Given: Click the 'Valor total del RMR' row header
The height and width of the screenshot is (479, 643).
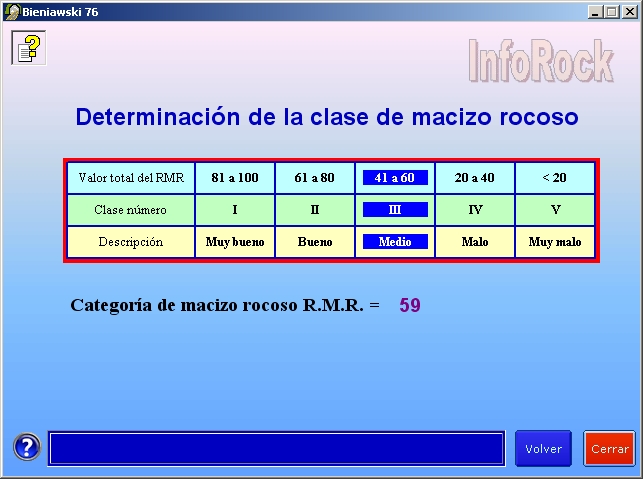Looking at the screenshot, I should pos(131,178).
